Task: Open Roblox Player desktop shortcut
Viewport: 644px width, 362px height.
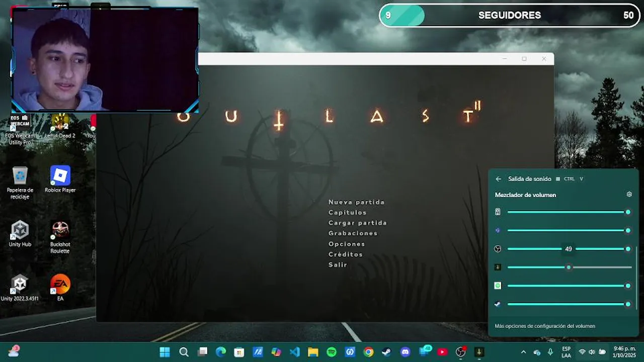Action: tap(60, 179)
